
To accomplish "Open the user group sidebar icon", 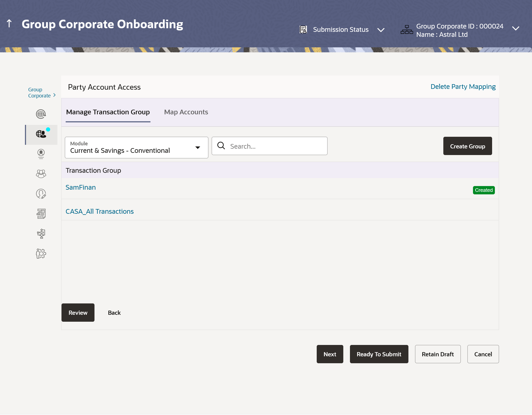I will click(x=41, y=174).
